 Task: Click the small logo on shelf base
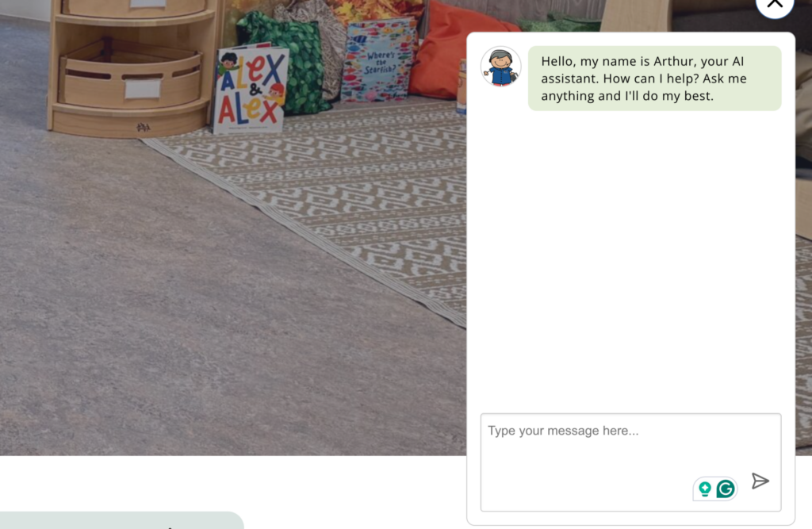(144, 127)
